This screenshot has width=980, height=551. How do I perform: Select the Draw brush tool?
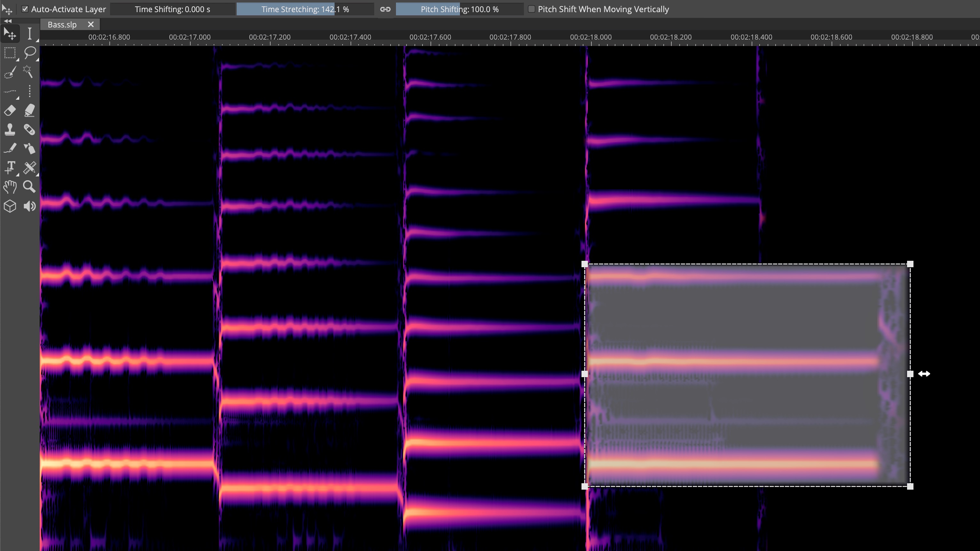(x=10, y=148)
